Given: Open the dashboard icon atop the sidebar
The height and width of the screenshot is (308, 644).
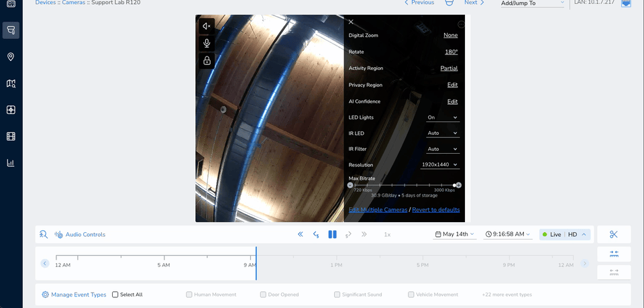Looking at the screenshot, I should 11,4.
